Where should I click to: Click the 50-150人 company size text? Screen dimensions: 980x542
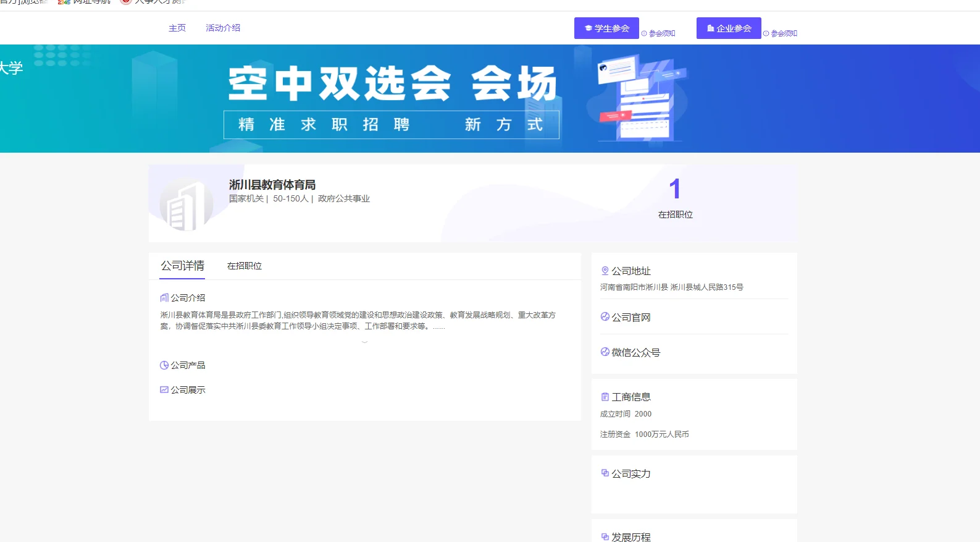(x=290, y=198)
